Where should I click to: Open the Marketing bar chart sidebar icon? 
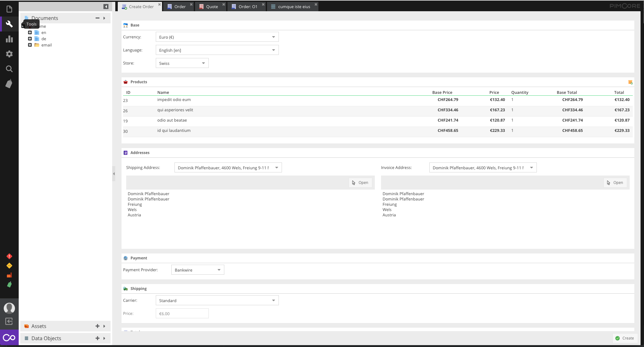pos(9,39)
